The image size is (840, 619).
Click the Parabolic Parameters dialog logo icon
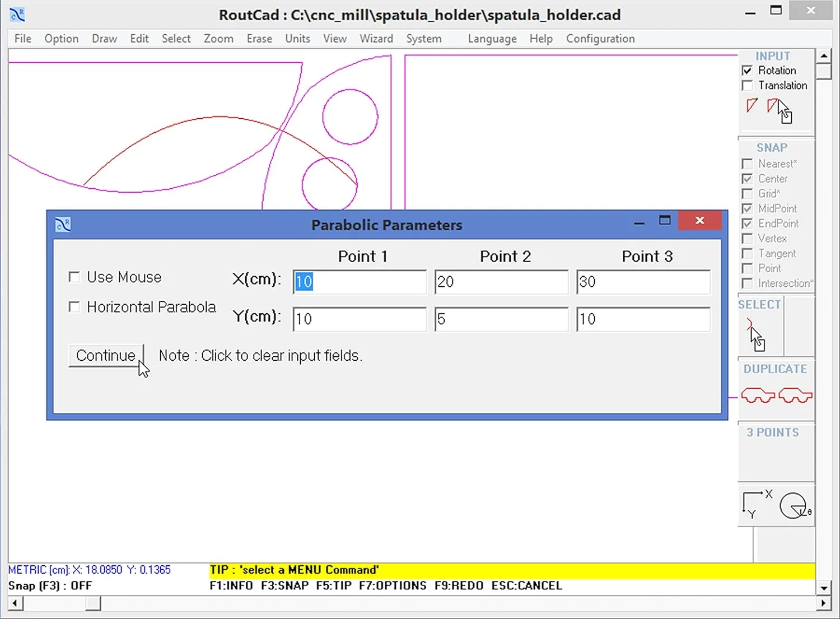(63, 224)
